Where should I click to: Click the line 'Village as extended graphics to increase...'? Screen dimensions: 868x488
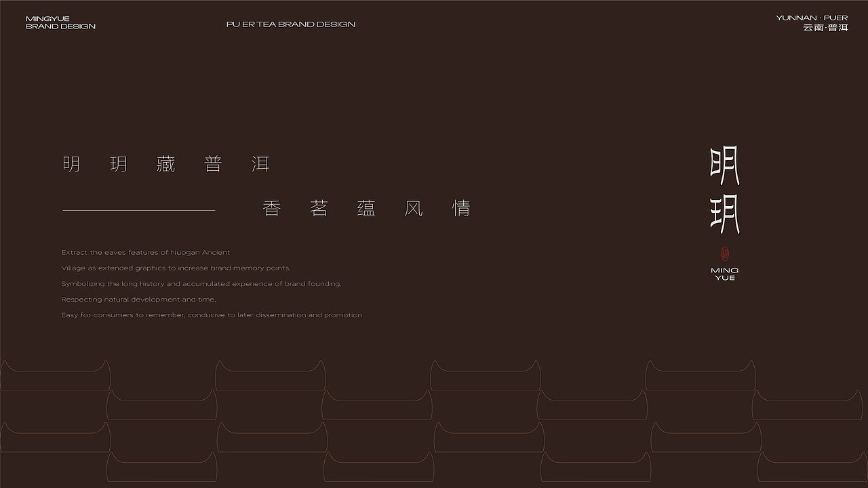pyautogui.click(x=176, y=268)
